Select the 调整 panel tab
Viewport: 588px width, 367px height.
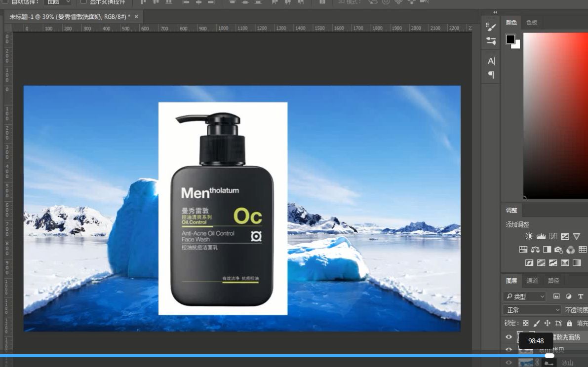click(x=511, y=210)
